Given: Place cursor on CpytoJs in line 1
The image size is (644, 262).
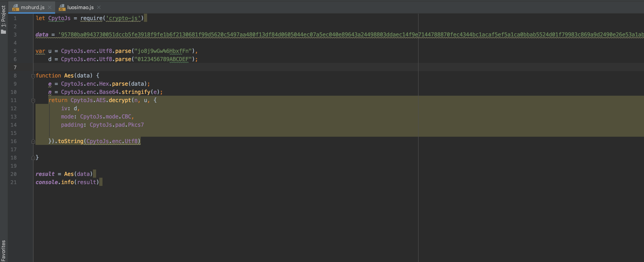Looking at the screenshot, I should tap(59, 18).
